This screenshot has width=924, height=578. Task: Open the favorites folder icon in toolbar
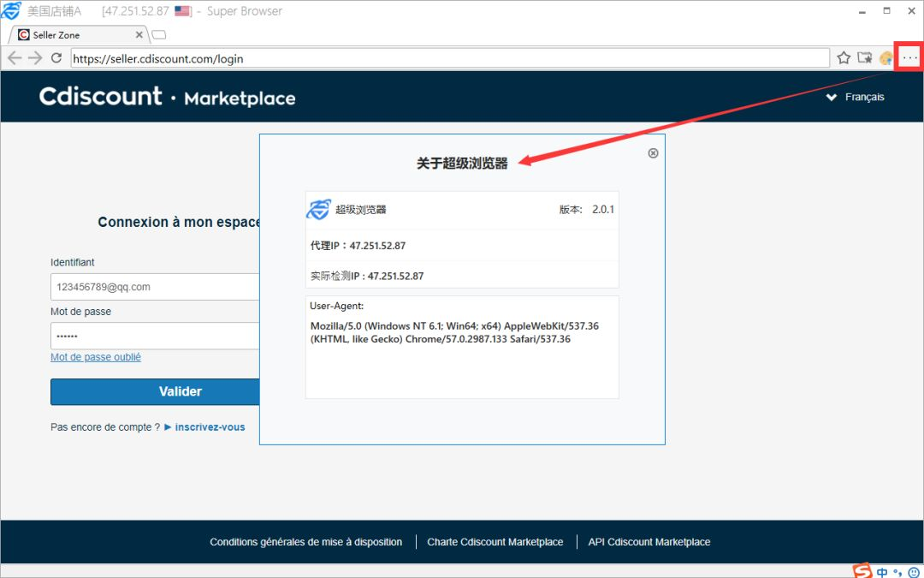864,58
